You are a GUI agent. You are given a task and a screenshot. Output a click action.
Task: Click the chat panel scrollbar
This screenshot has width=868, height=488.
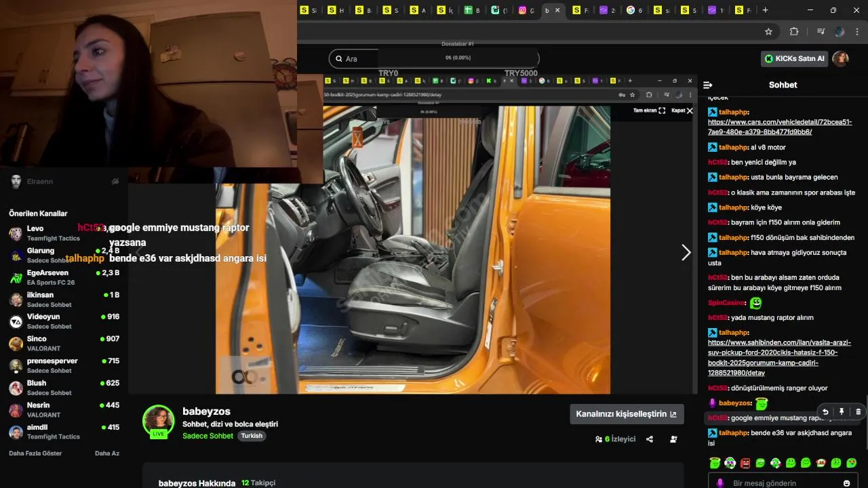pos(866,422)
